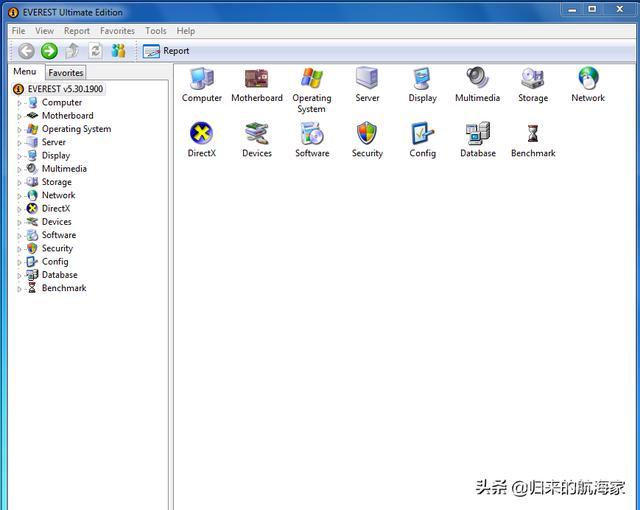Expand the Motherboard tree node arrow
640x510 pixels.
(19, 116)
